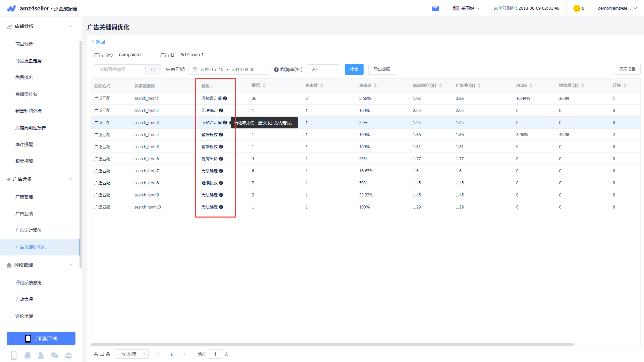Click the horizontal scrollbar under the table

point(332,344)
